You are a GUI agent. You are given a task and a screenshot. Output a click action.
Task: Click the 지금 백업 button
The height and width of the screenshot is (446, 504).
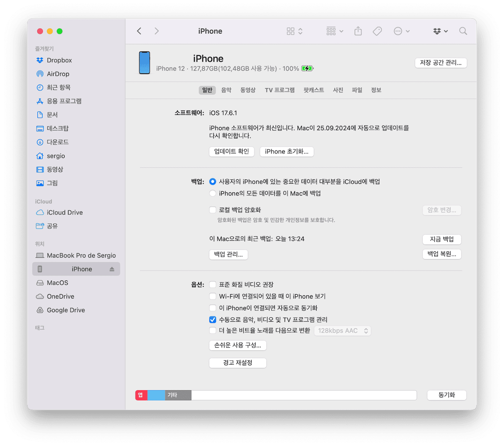tap(442, 239)
